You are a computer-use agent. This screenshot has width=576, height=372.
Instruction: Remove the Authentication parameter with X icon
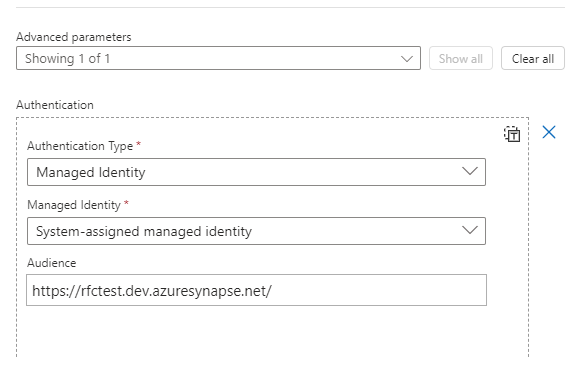[549, 132]
